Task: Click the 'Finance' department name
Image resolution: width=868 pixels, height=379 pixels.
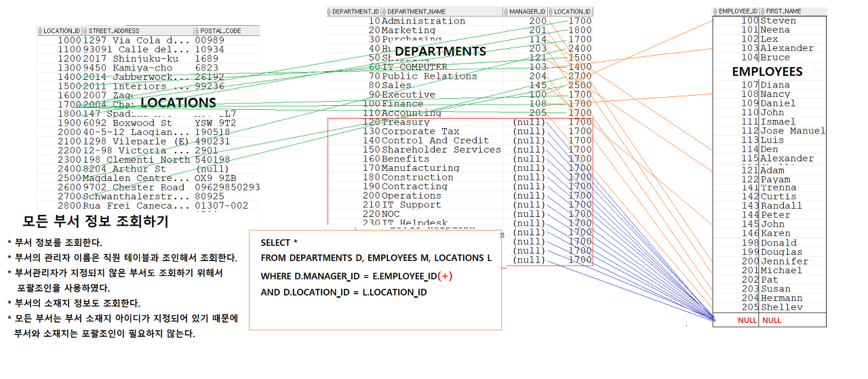Action: pos(402,104)
